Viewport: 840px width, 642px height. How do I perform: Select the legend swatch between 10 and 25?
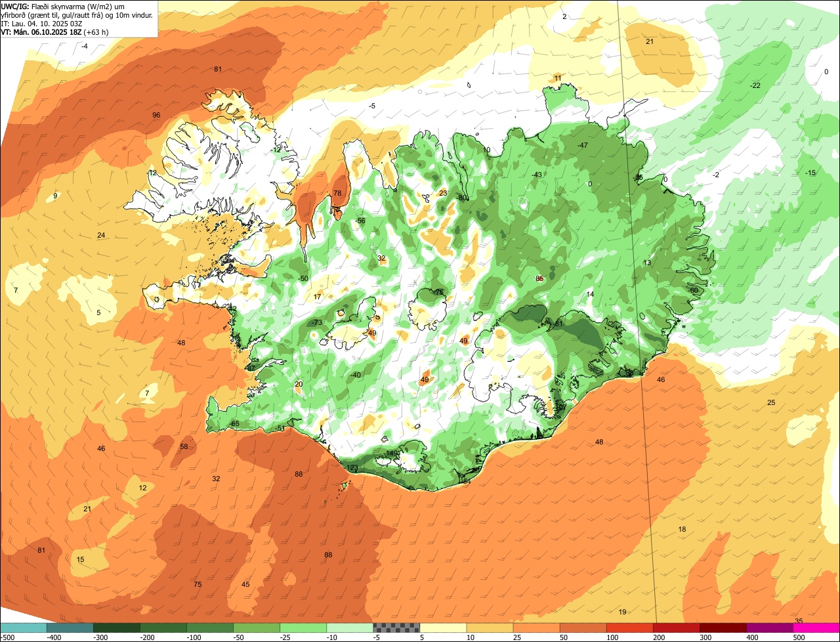pyautogui.click(x=490, y=628)
